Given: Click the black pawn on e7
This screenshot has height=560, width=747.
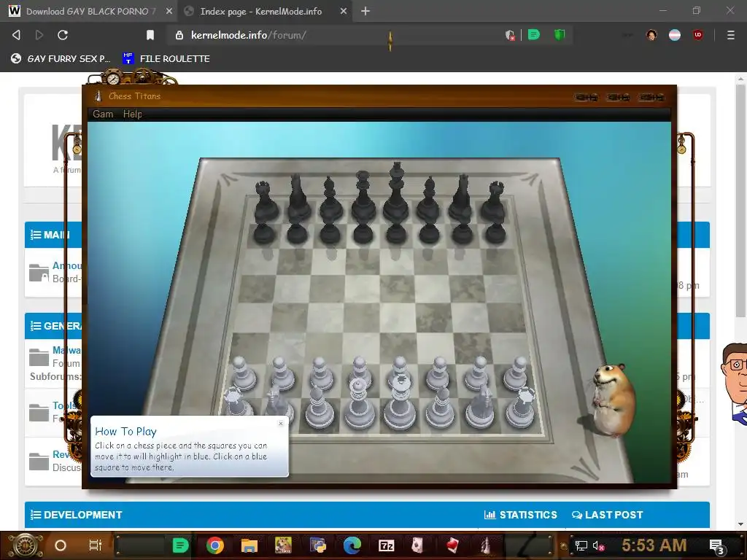Looking at the screenshot, I should 396,233.
